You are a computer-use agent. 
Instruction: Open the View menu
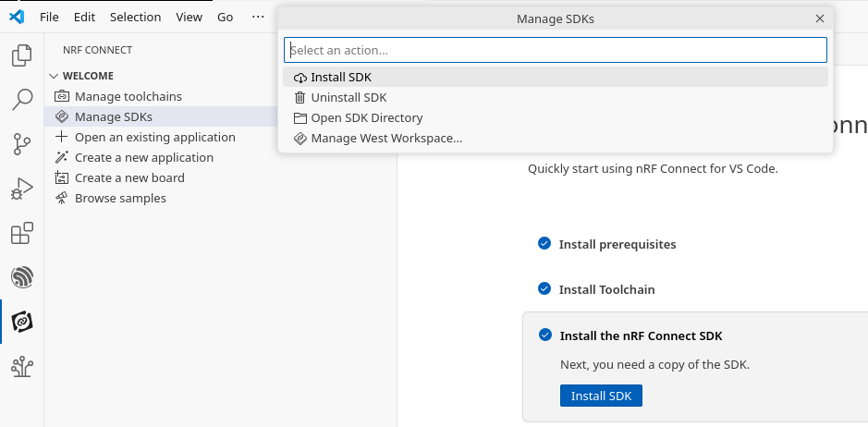[189, 17]
